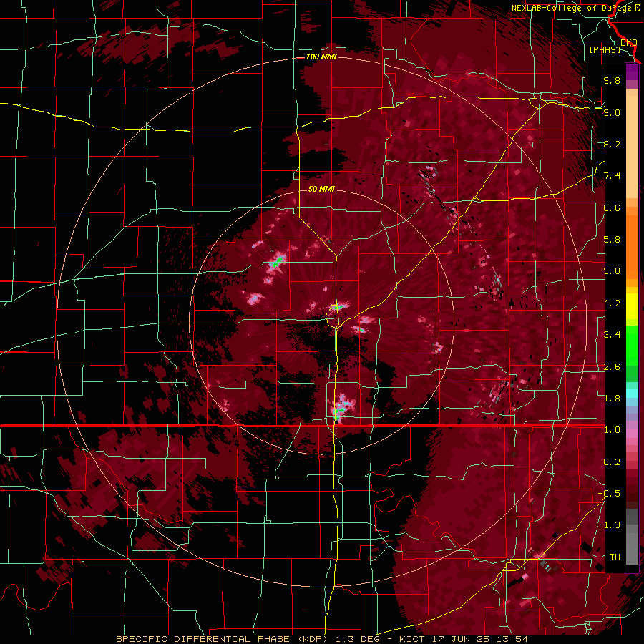Click the 3.4 scale value
Screen dimensions: 644x644
click(x=612, y=335)
